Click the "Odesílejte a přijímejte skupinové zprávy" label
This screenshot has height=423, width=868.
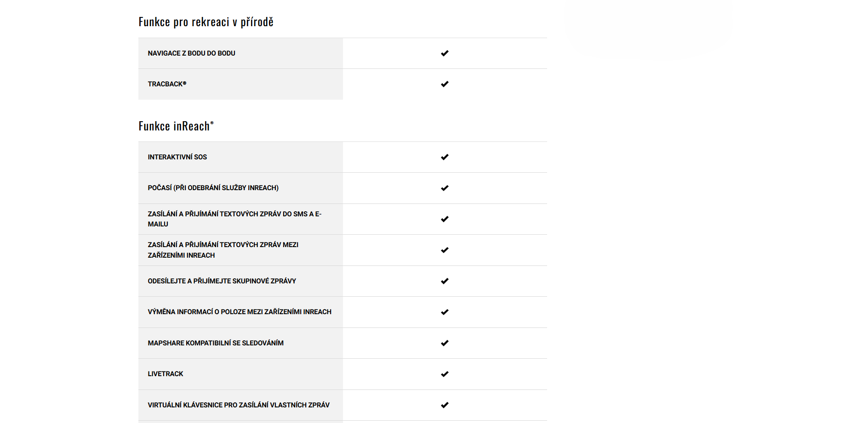222,281
